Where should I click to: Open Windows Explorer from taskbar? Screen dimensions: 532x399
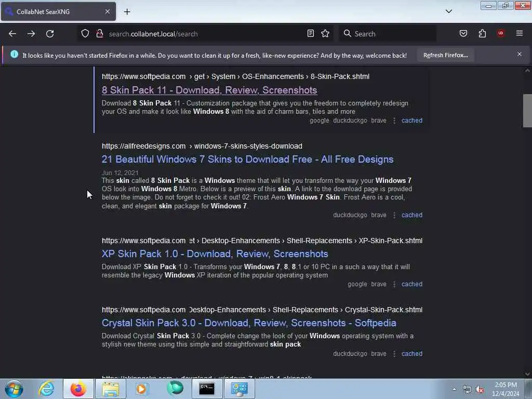coord(111,389)
